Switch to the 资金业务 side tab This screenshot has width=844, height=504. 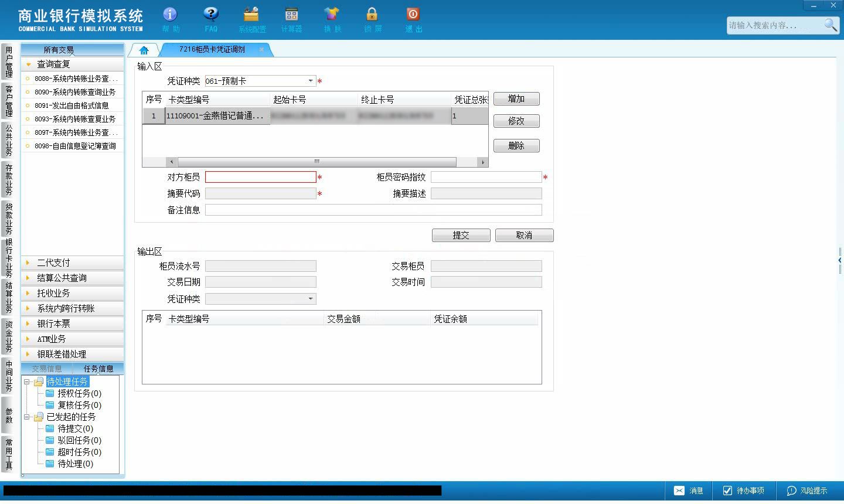coord(8,336)
